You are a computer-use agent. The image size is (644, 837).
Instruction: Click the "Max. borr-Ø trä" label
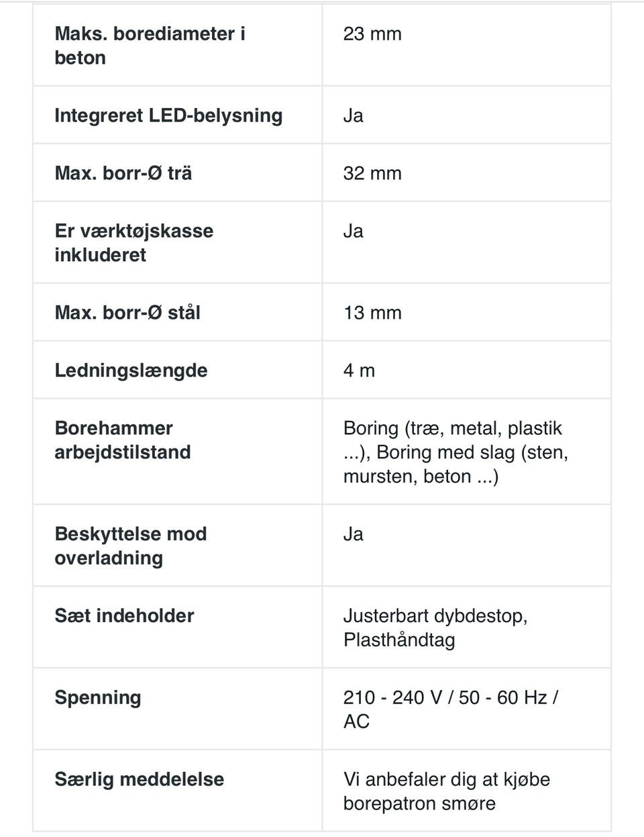tap(123, 173)
